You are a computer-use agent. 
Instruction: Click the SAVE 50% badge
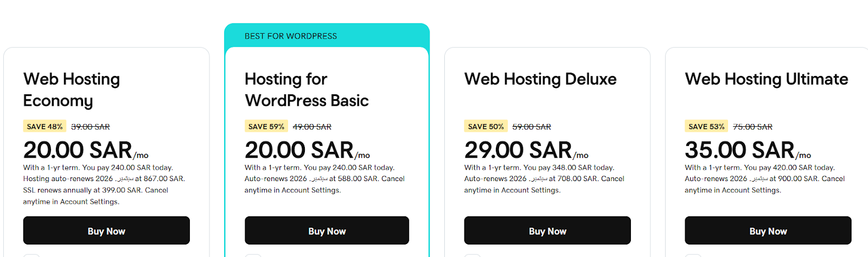[x=486, y=126]
